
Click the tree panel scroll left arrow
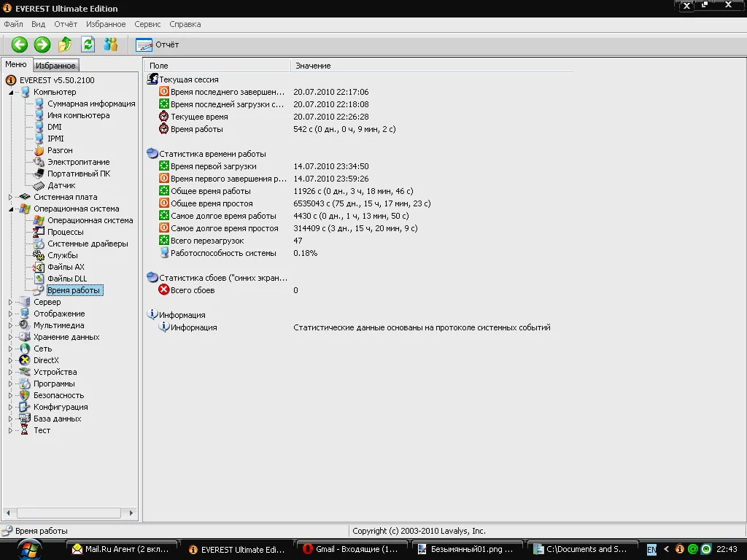pyautogui.click(x=8, y=513)
